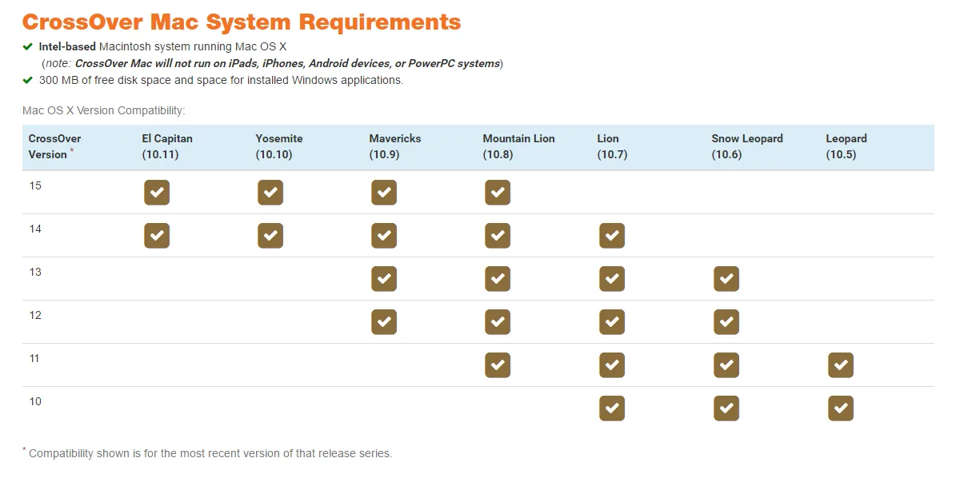Select the Mountain Lion (10.8) header

tap(518, 146)
